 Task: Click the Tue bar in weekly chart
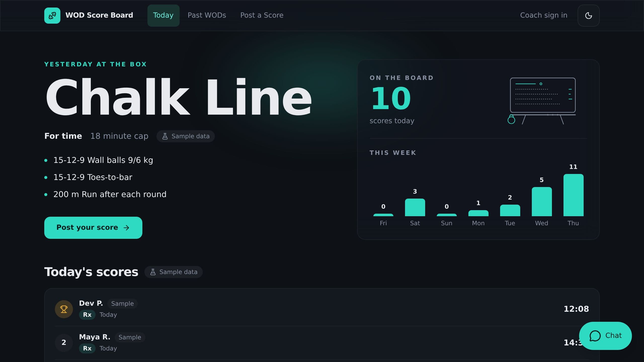coord(510,210)
